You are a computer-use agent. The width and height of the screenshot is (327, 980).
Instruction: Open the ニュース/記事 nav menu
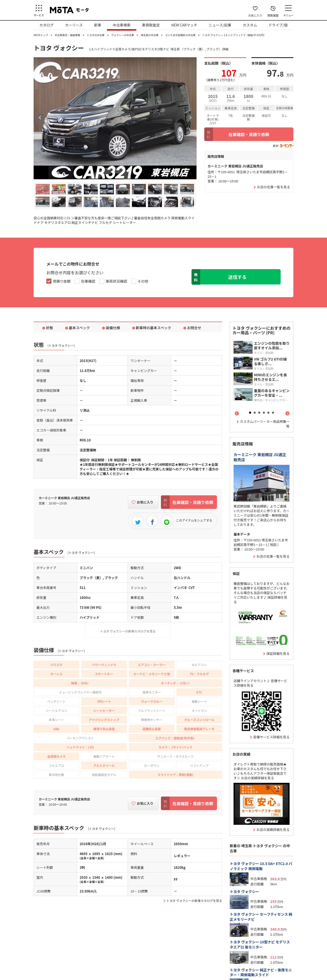click(220, 25)
